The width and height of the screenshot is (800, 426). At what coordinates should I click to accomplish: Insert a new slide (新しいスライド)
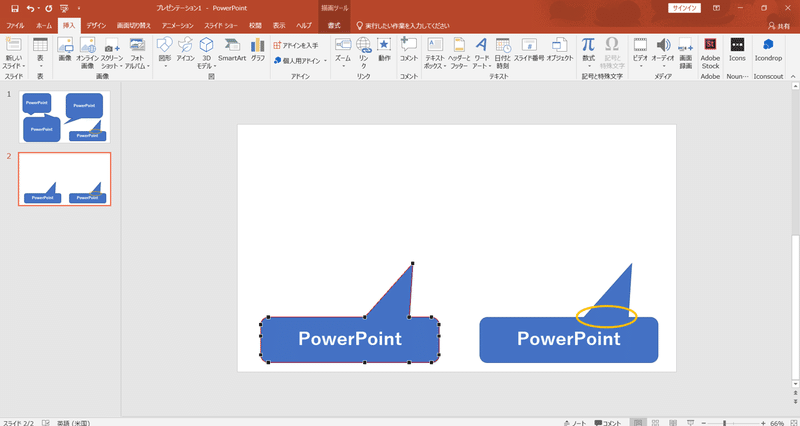[14, 54]
